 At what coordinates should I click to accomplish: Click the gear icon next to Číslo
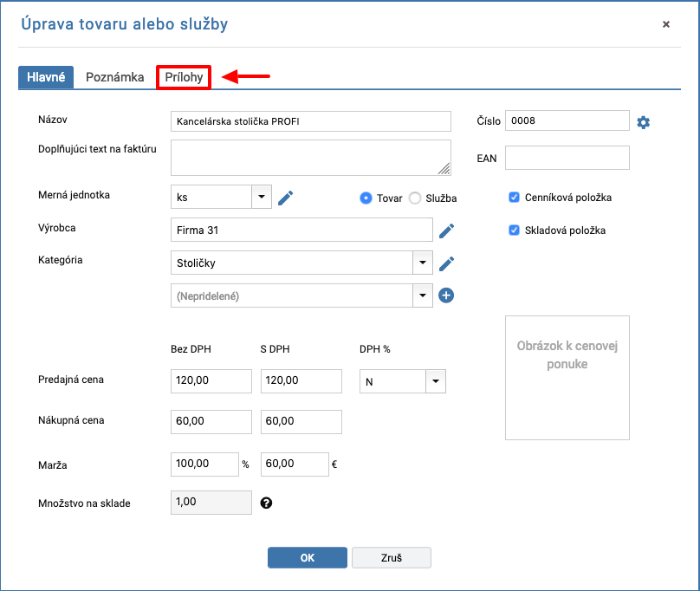(643, 122)
